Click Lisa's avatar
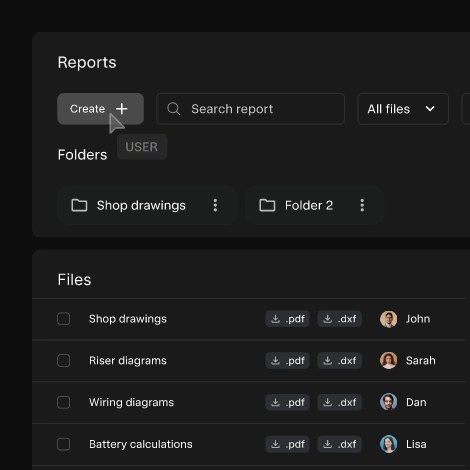 (x=389, y=444)
